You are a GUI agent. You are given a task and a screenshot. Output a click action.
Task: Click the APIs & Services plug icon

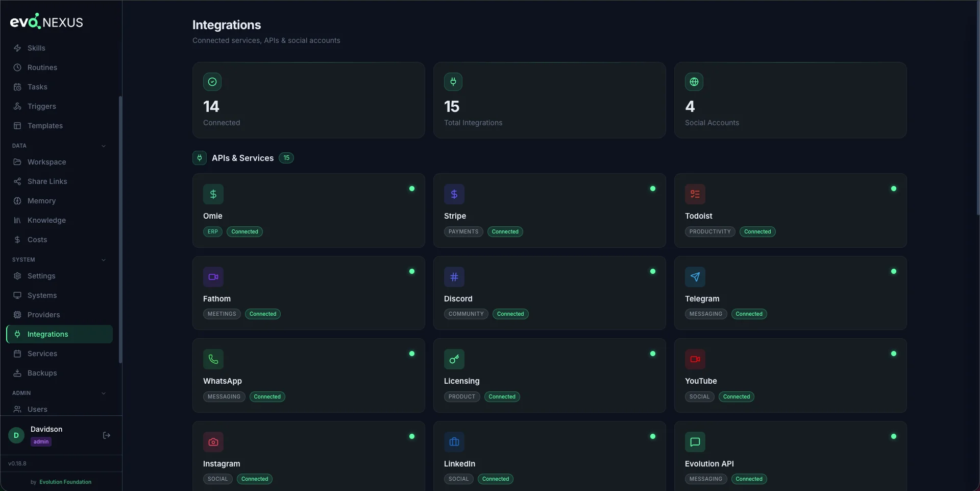click(200, 158)
